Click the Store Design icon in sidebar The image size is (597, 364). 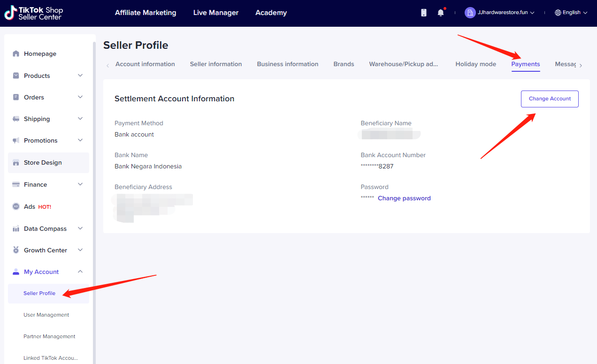coord(16,163)
